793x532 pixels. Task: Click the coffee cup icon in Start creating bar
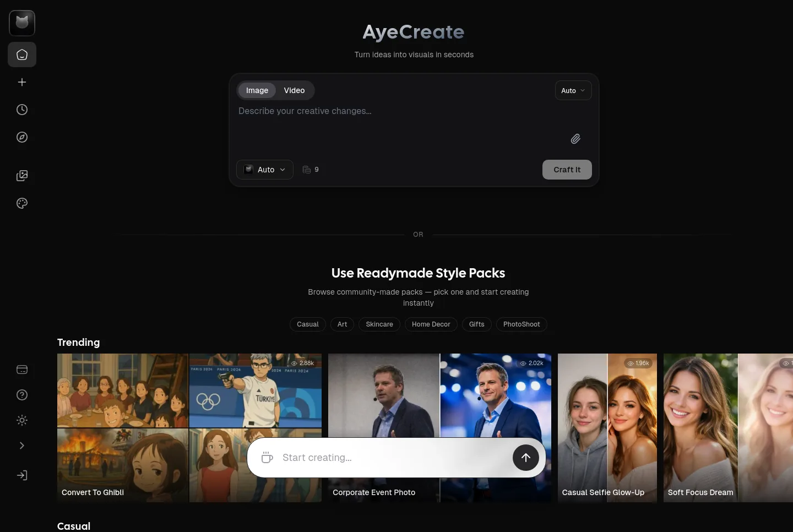click(267, 458)
